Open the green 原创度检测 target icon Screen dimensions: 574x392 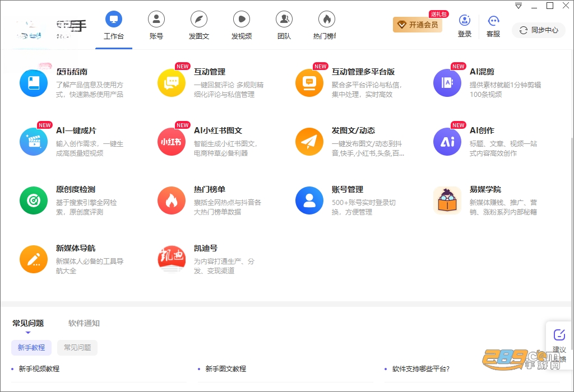point(34,200)
